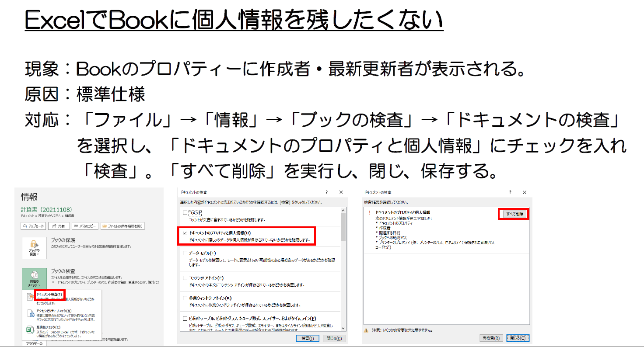Viewport: 644px width, 347px height.
Task: Click the 検査(I) button
Action: tap(308, 338)
